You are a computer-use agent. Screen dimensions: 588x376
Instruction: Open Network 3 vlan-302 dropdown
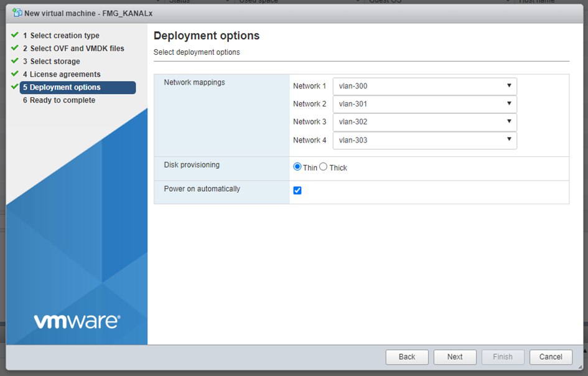(424, 122)
